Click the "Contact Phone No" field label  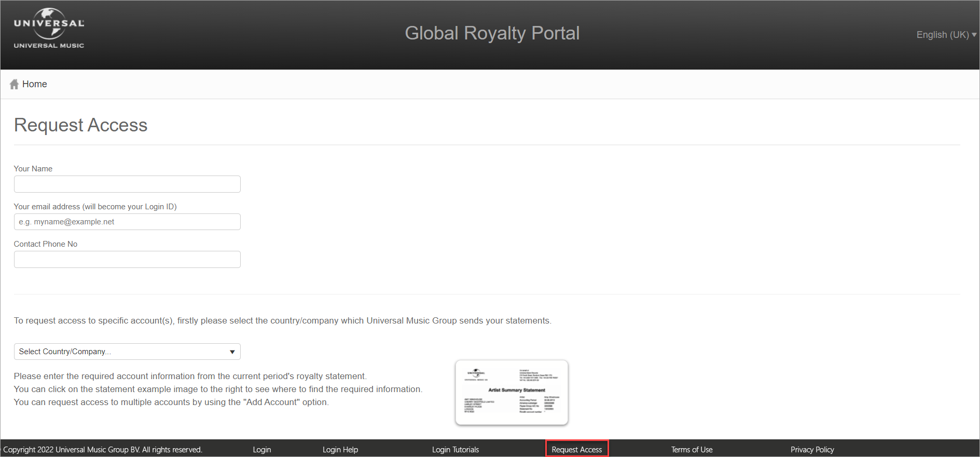point(46,244)
